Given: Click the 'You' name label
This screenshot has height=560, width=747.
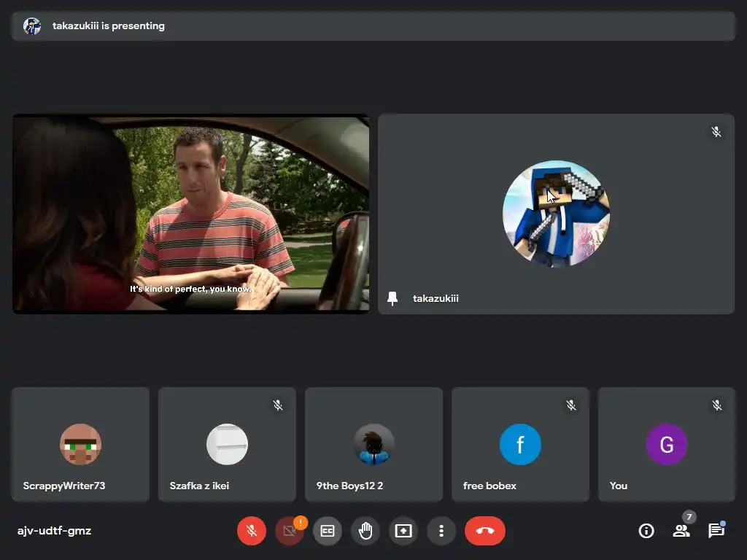Looking at the screenshot, I should 619,486.
